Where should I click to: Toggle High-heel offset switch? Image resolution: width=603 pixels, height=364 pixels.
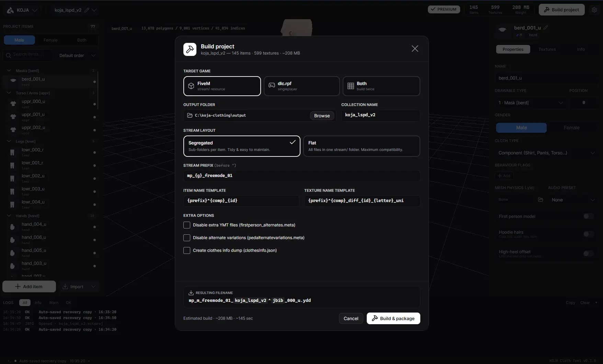point(588,254)
